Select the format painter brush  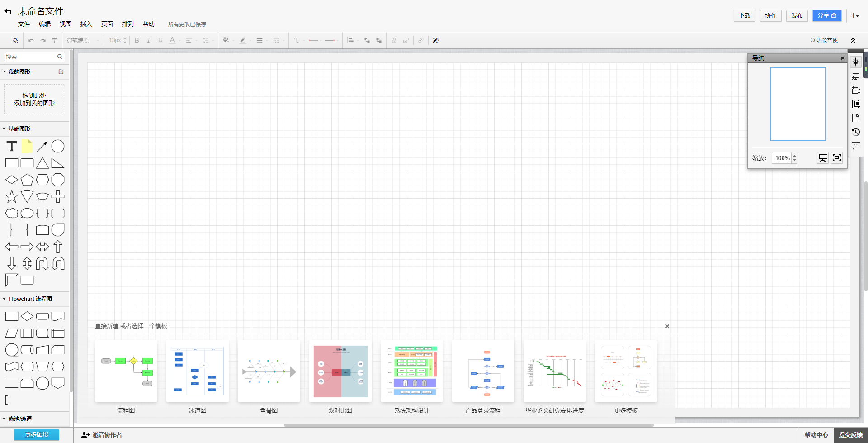point(55,40)
